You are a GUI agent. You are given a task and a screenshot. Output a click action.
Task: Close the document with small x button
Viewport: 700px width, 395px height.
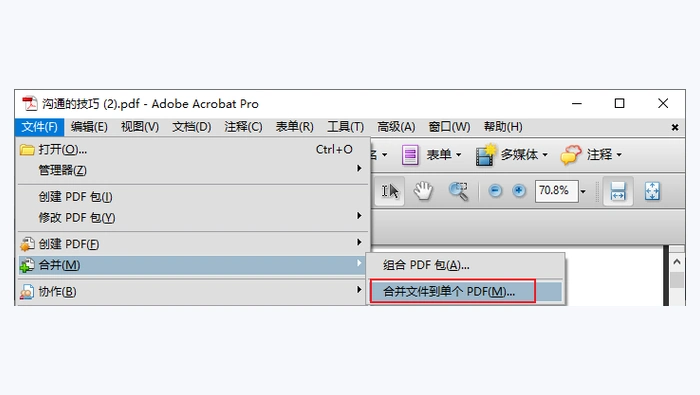click(x=675, y=128)
